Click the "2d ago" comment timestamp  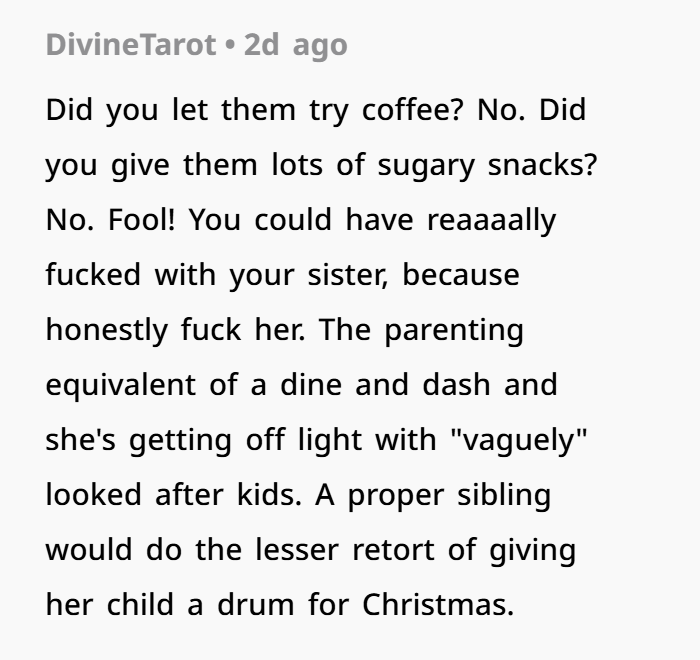click(x=295, y=45)
